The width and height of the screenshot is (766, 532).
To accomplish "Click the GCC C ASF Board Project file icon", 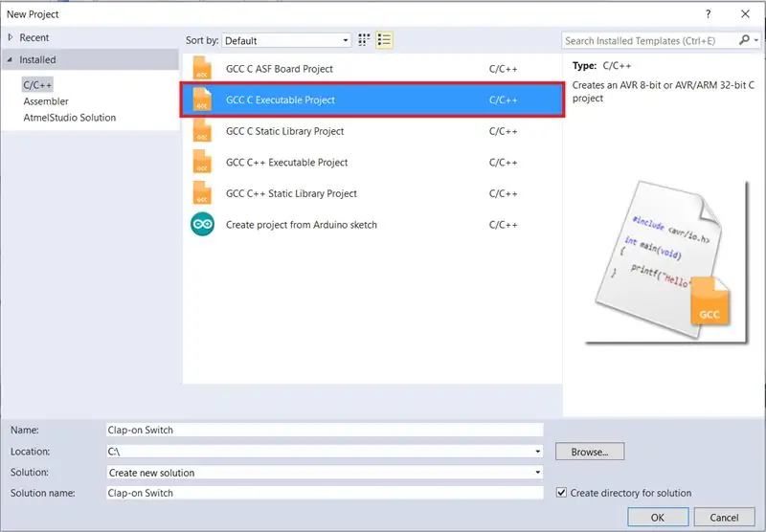I will [202, 68].
